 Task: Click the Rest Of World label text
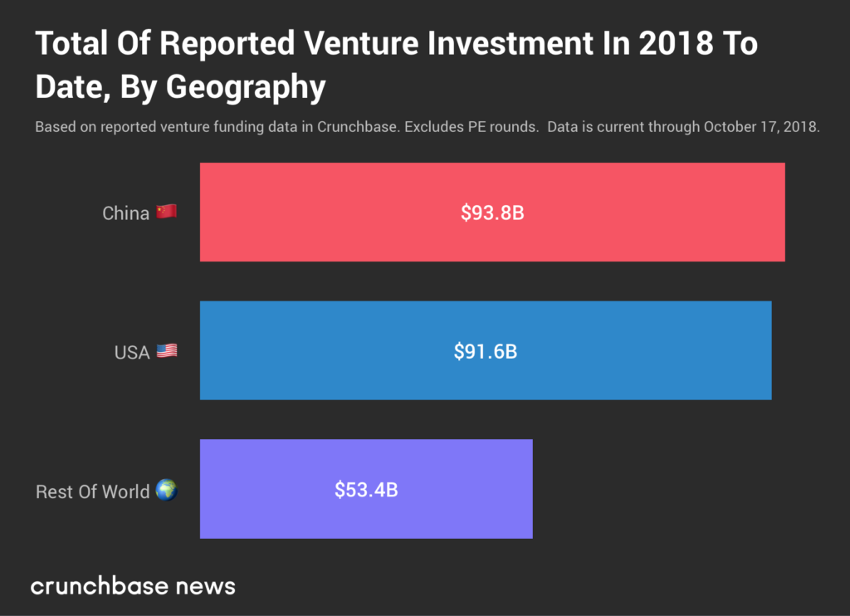(92, 491)
